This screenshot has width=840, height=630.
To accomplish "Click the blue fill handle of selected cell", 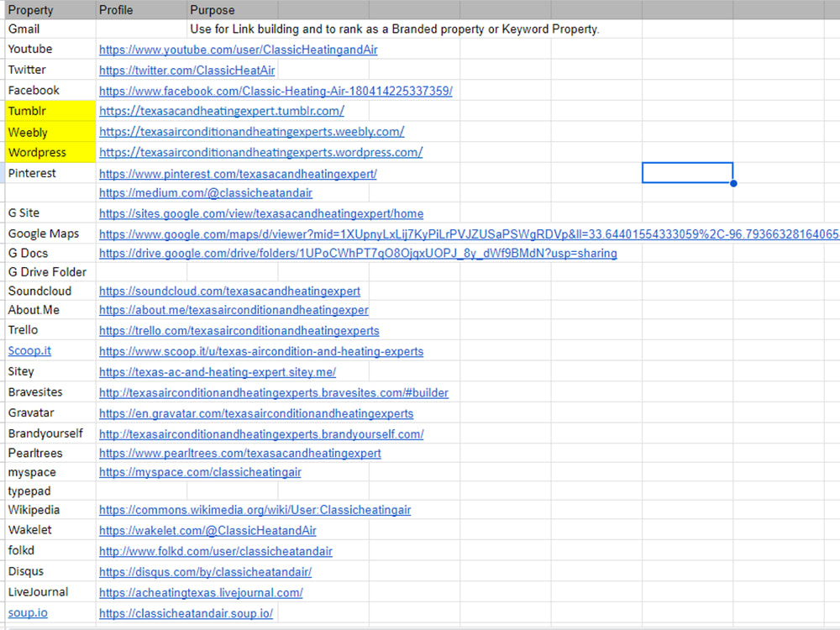I will (733, 183).
